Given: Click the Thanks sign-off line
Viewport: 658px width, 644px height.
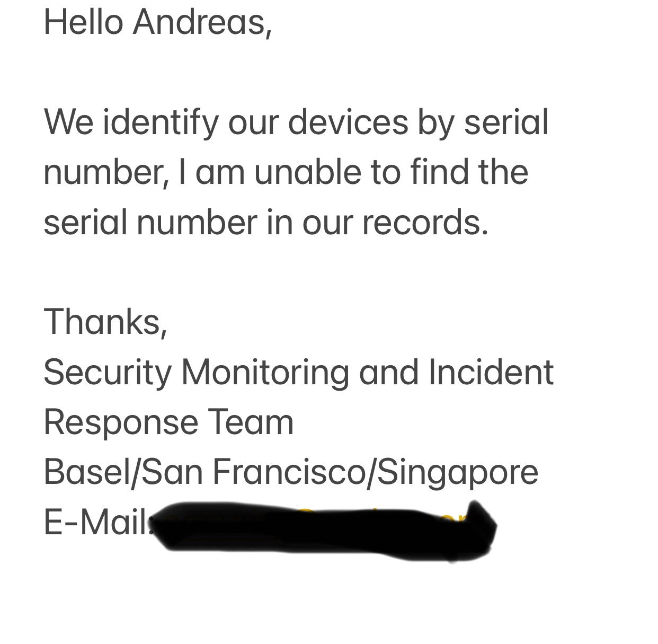Looking at the screenshot, I should click(105, 322).
